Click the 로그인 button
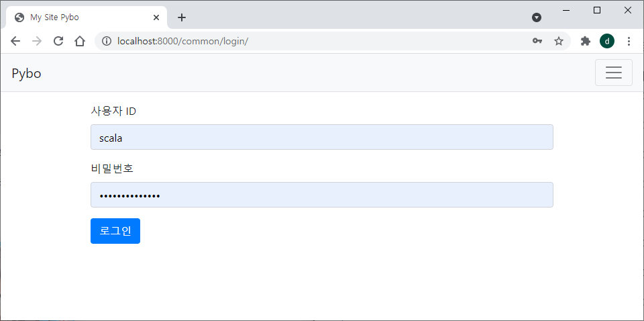 click(115, 231)
